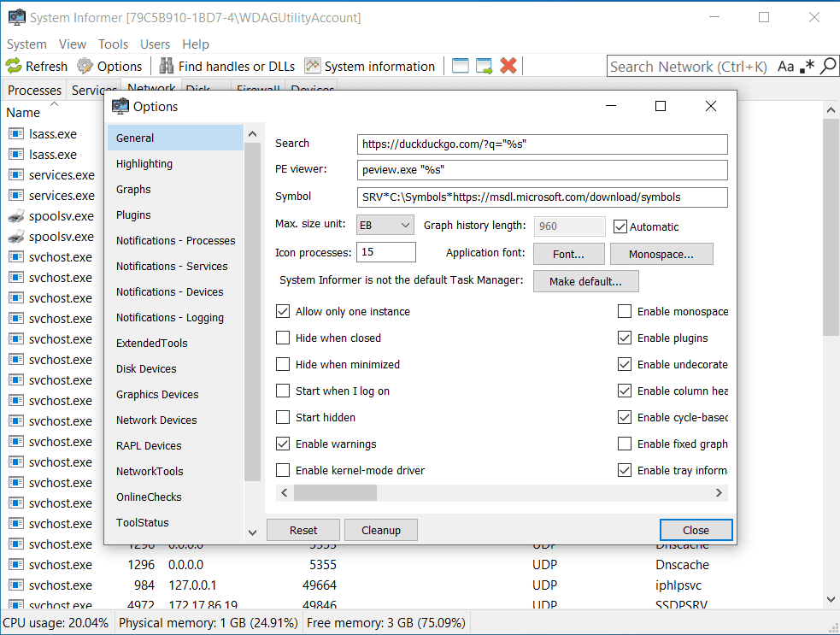Viewport: 840px width, 635px height.
Task: Open the Help menu
Action: [196, 44]
